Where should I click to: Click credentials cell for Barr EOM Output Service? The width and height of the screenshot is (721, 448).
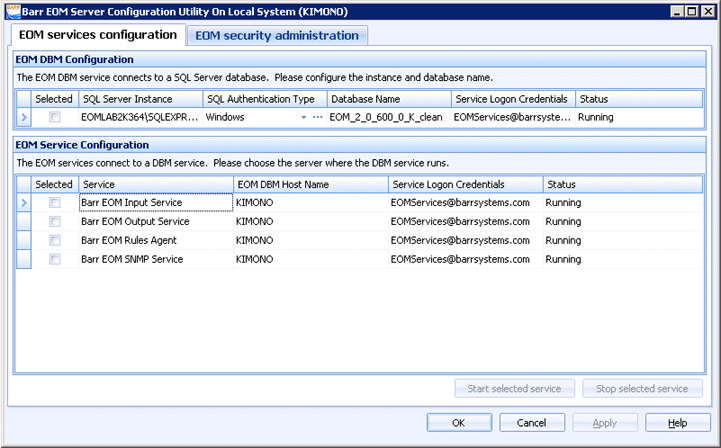coord(465,221)
